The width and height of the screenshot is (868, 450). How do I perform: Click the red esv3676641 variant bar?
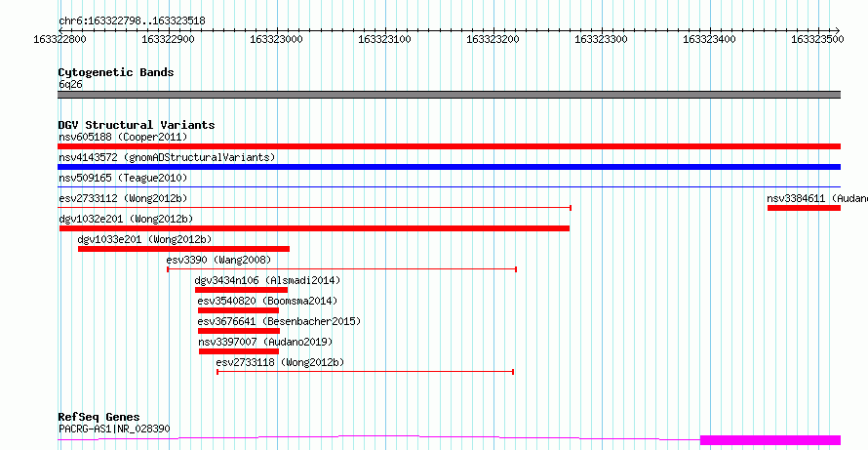coord(239,331)
